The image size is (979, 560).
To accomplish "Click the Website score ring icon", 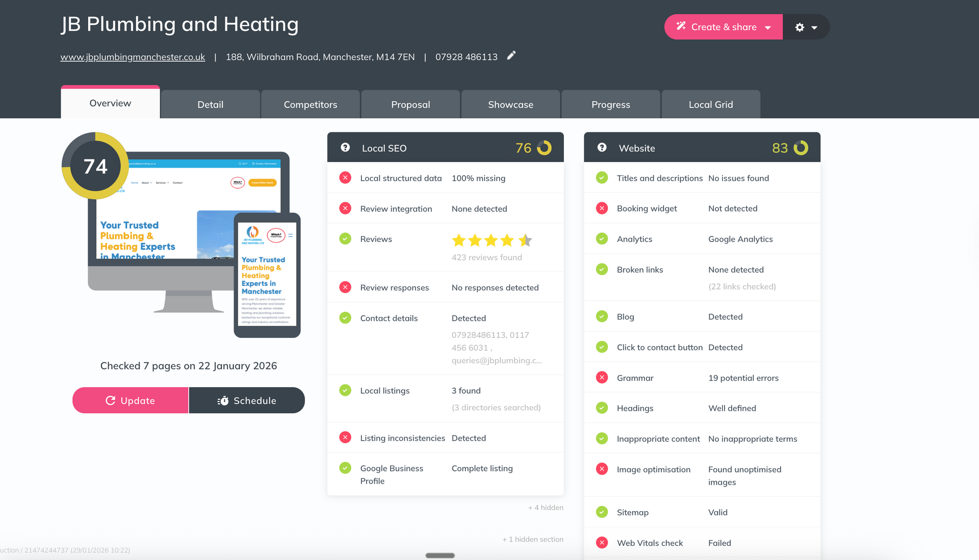I will (801, 148).
